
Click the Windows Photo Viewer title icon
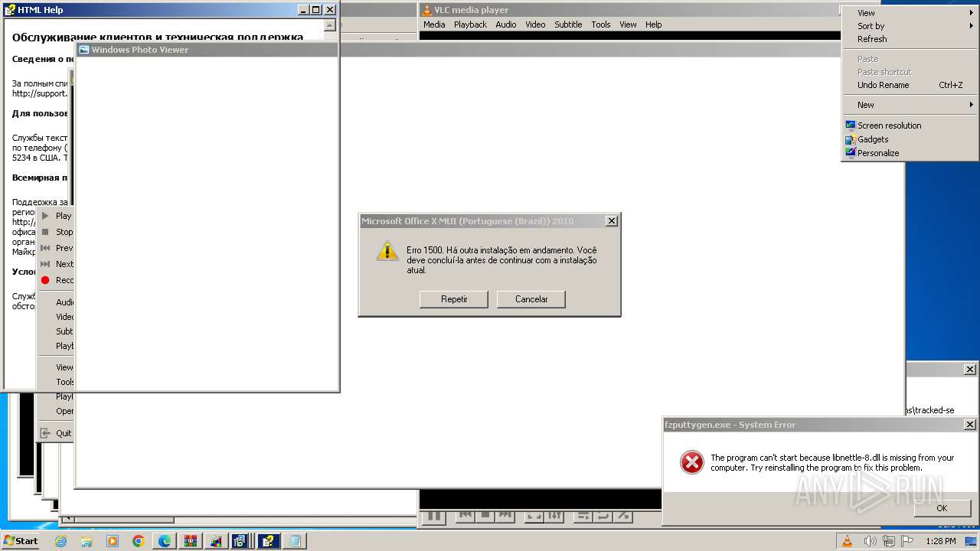[84, 50]
